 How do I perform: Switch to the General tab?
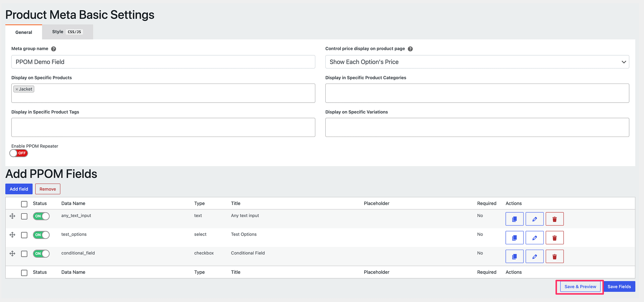(x=24, y=32)
